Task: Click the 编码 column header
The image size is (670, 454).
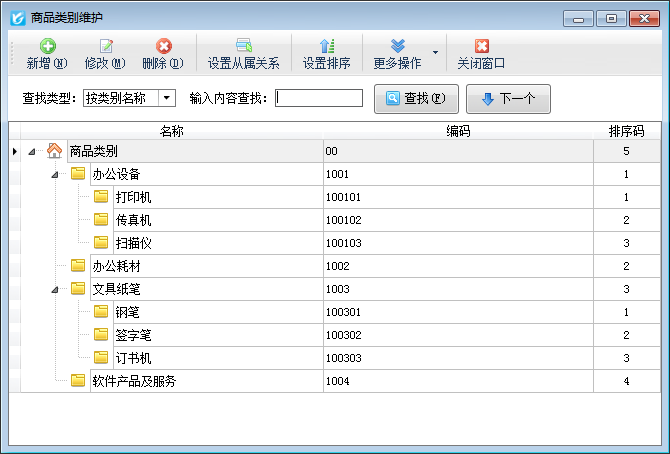Action: pos(458,131)
